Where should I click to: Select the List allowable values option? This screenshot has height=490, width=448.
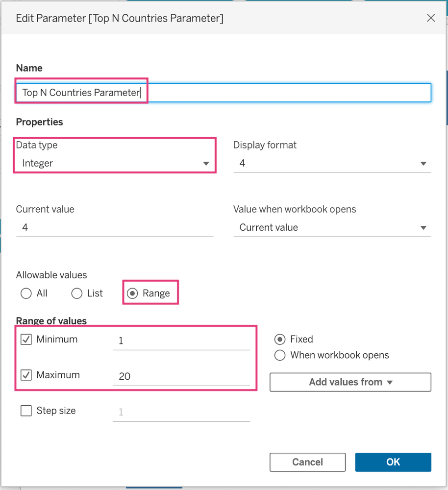pyautogui.click(x=76, y=293)
